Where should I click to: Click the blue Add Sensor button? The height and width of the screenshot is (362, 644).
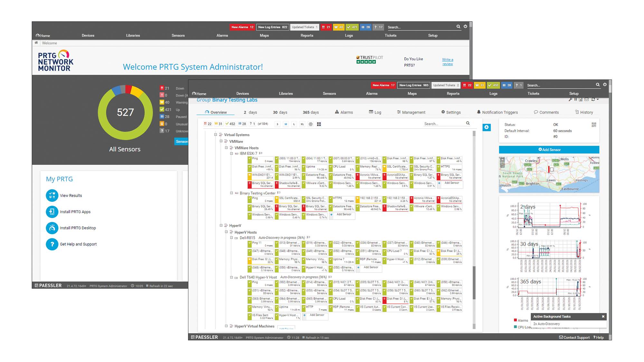pyautogui.click(x=549, y=149)
